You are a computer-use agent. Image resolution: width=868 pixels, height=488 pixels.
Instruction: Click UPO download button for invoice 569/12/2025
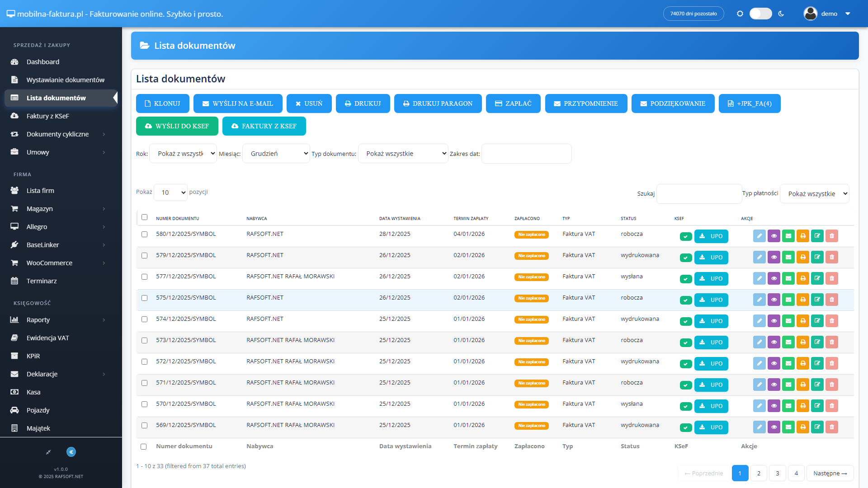[711, 427]
